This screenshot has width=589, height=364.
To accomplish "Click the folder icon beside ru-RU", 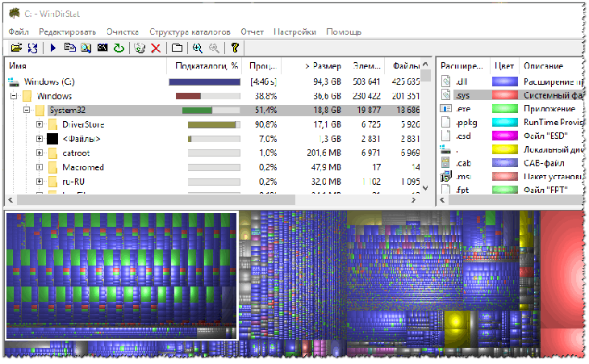I will click(x=52, y=182).
